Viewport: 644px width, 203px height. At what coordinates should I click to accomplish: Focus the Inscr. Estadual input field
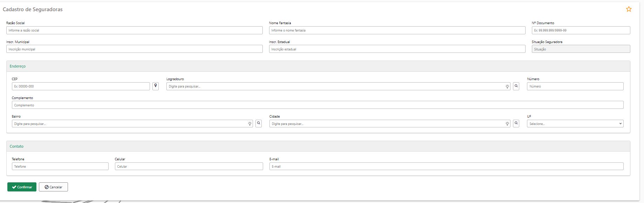[x=397, y=49]
